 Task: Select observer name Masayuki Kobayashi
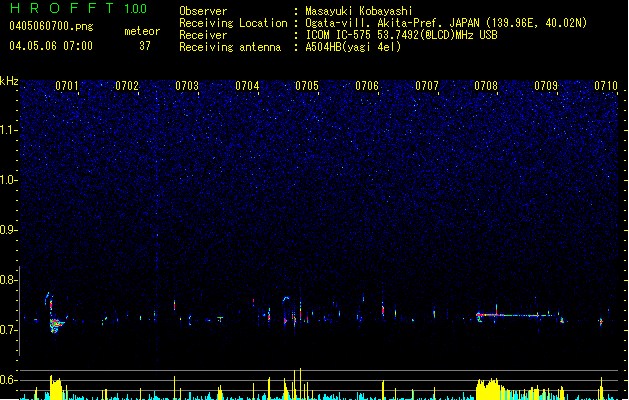point(359,11)
